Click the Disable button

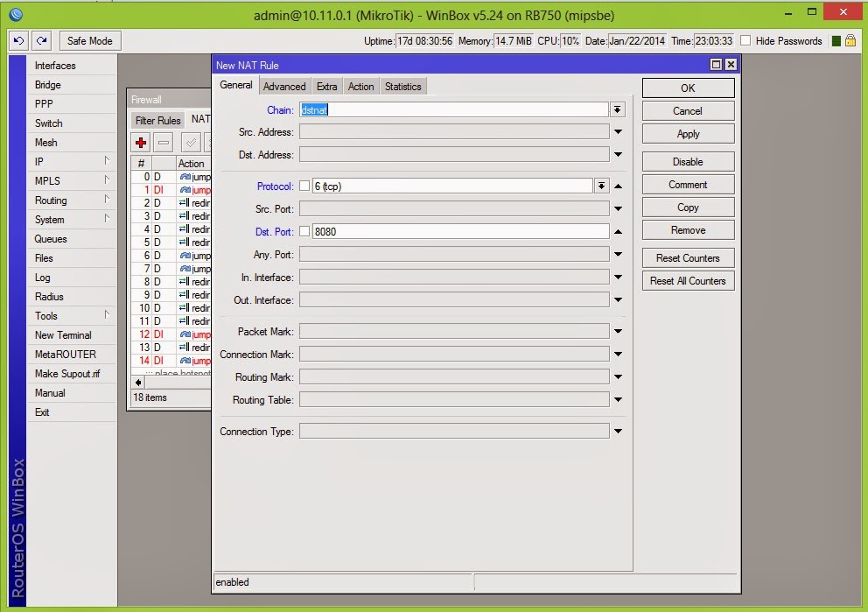(688, 162)
